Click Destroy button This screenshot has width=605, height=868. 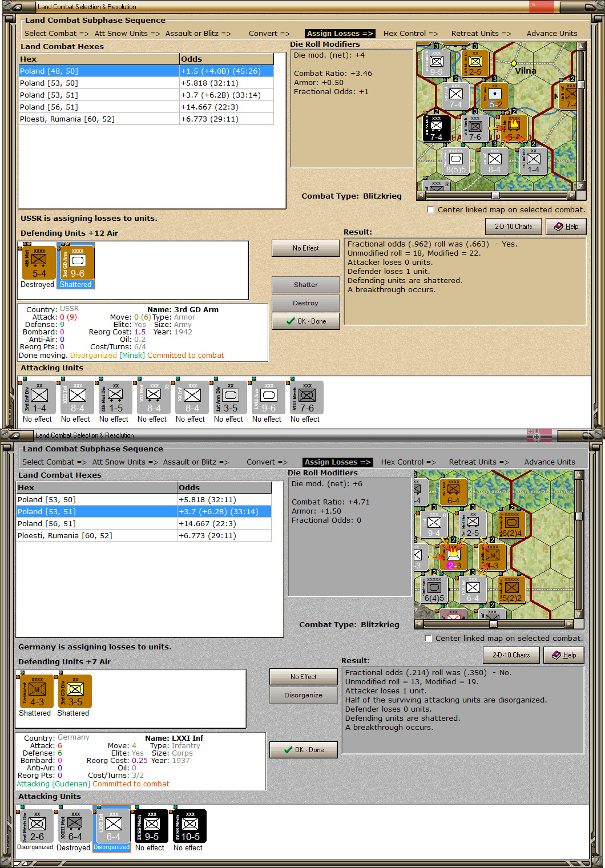pos(306,303)
